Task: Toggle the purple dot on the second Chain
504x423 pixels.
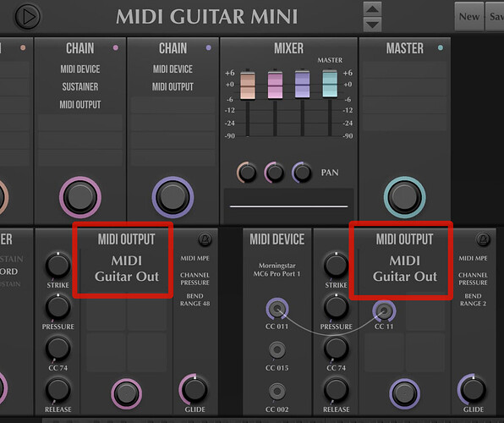Action: (208, 48)
